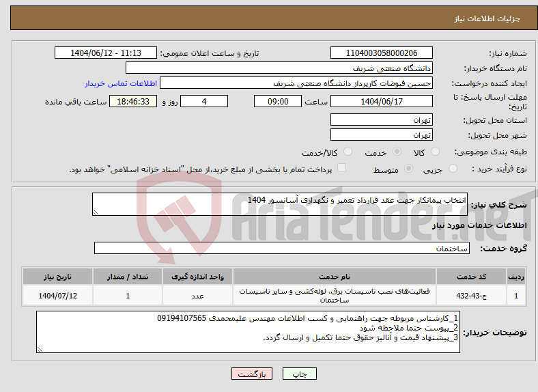Viewport: 538px width, 392px height.
Task: Click the announcement date field 1404/06/12 - 11:13
Action: click(106, 53)
